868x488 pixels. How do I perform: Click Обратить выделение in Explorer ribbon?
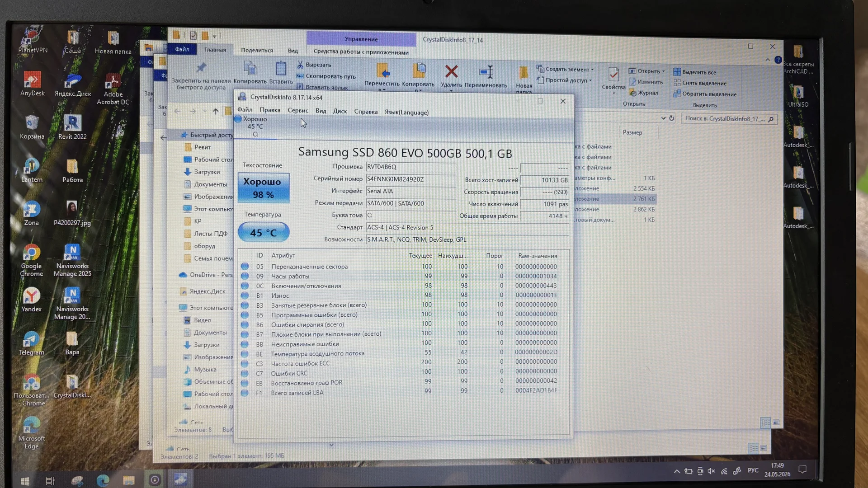[x=705, y=94]
